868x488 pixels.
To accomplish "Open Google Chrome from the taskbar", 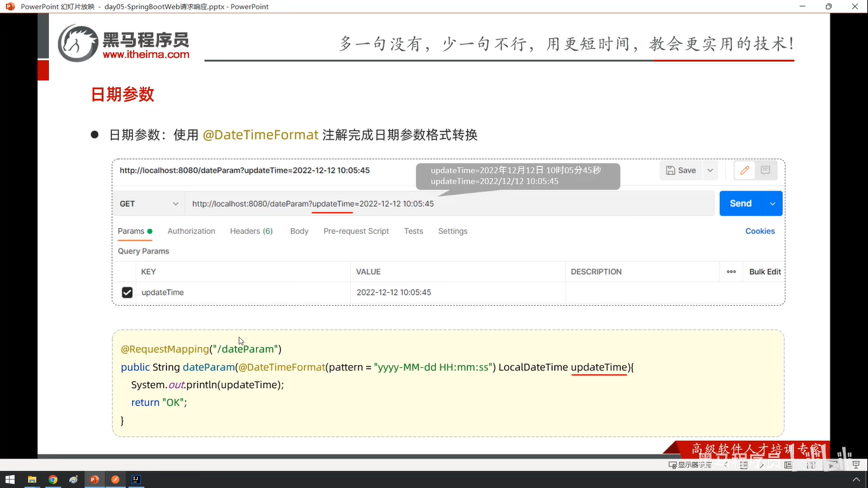I will [53, 480].
